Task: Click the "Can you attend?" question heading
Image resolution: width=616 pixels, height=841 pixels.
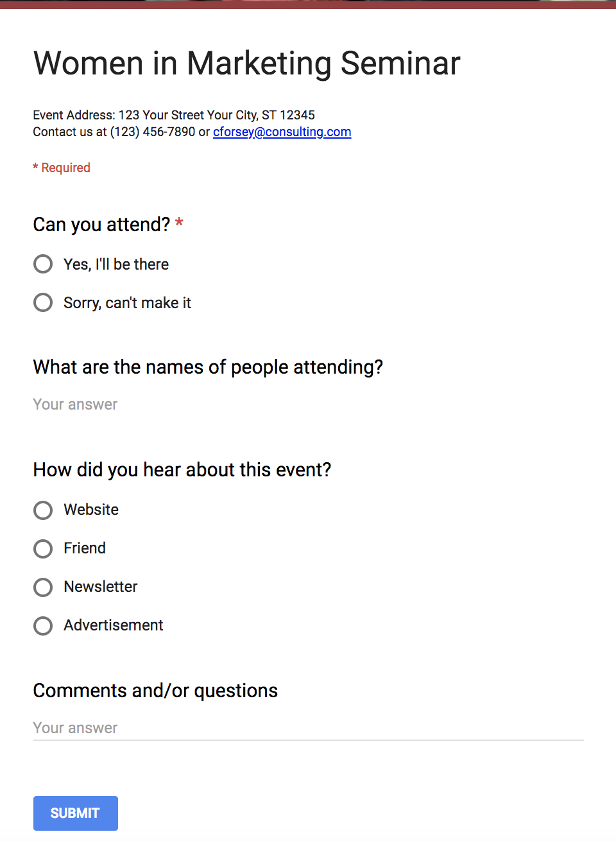Action: point(101,225)
